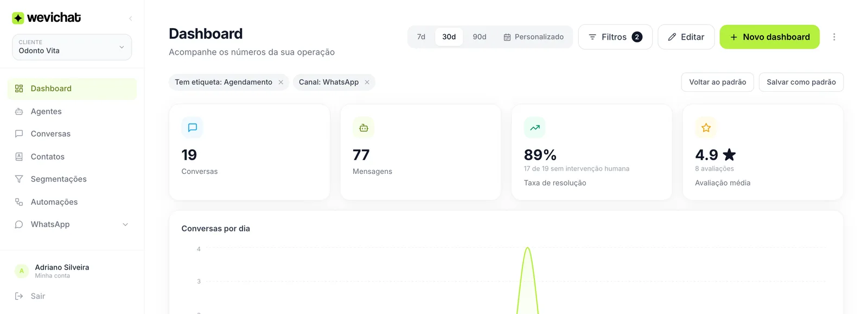Open Segmentações in the sidebar
The image size is (868, 314).
pyautogui.click(x=72, y=179)
